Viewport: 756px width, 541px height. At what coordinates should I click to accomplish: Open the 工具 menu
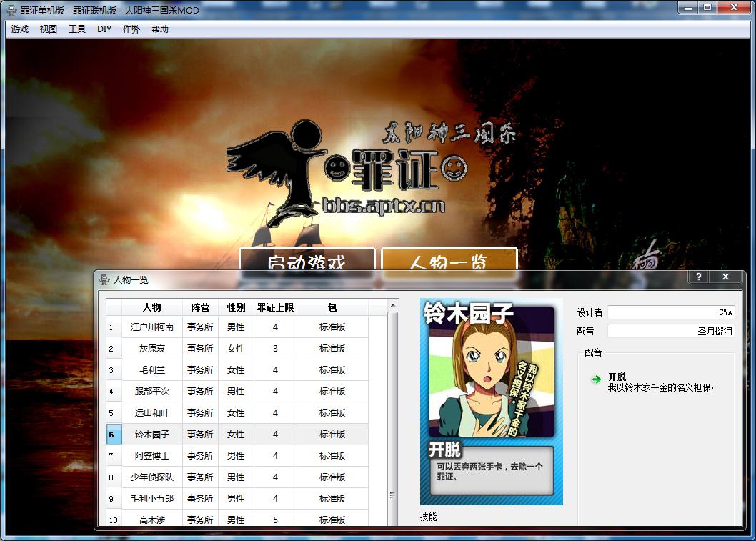[x=77, y=29]
